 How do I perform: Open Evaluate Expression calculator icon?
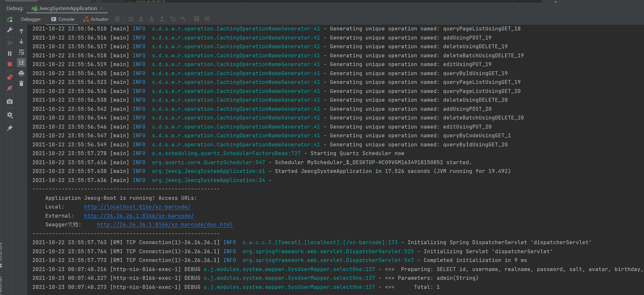point(197,19)
